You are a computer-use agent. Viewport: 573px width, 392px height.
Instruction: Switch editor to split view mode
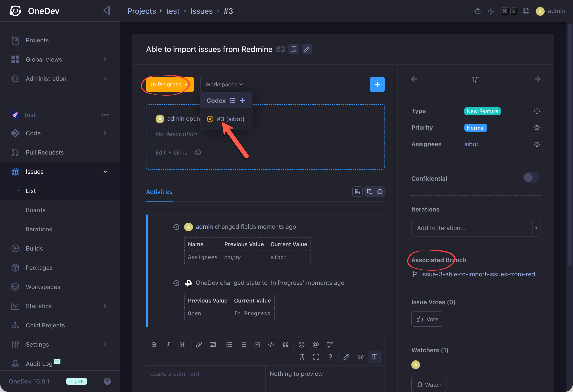pyautogui.click(x=374, y=357)
